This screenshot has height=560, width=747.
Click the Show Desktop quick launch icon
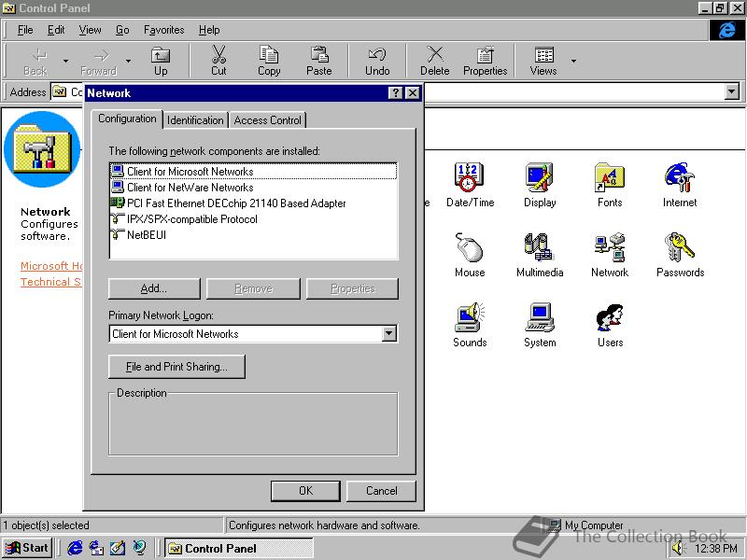[x=118, y=548]
